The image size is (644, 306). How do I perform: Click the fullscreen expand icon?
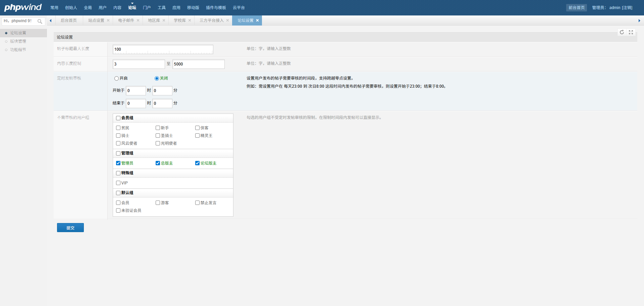(x=631, y=32)
